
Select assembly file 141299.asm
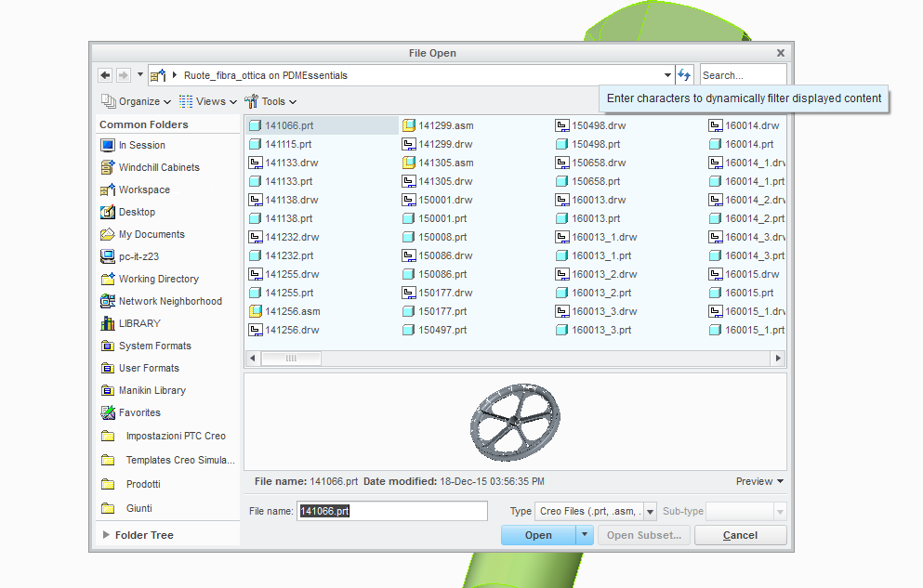[x=438, y=125]
